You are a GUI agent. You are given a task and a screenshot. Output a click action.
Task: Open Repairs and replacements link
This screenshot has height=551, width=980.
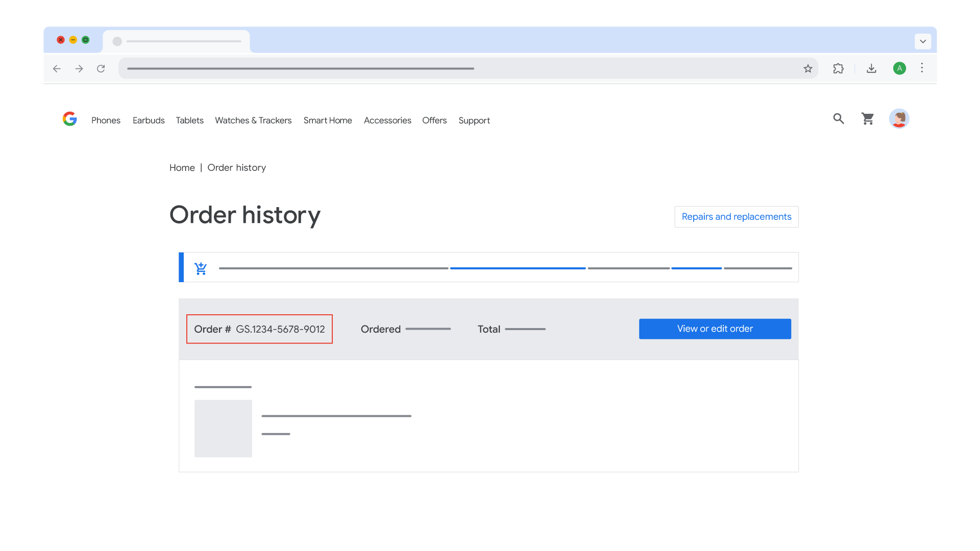point(736,217)
